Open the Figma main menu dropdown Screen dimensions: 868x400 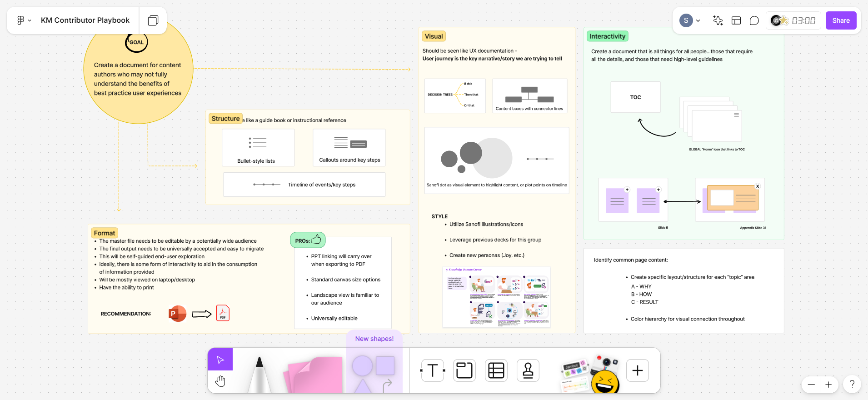tap(24, 20)
